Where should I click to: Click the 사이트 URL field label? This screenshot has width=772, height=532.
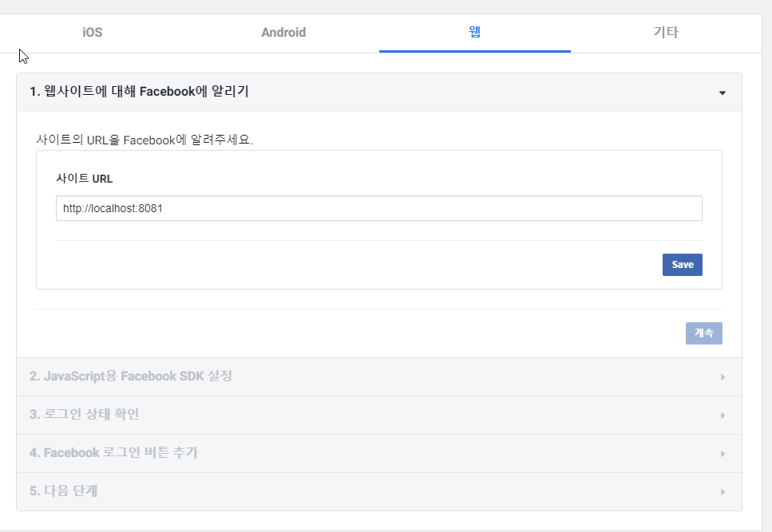[84, 179]
